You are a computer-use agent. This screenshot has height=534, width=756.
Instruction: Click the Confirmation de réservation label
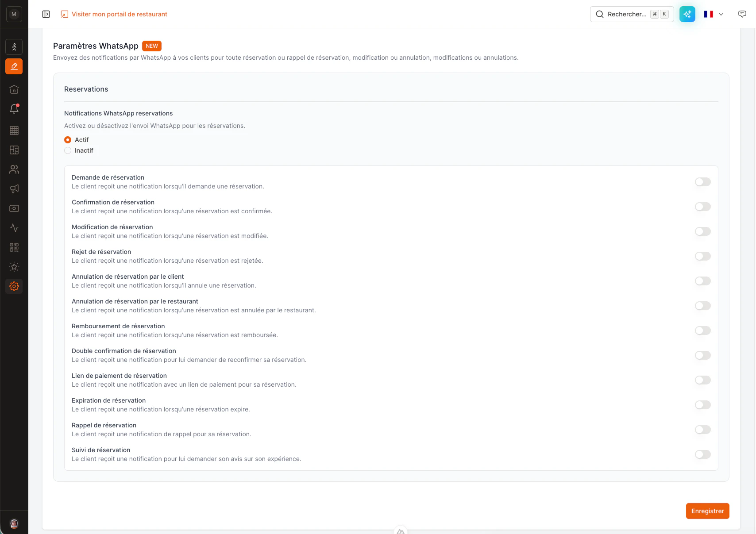pyautogui.click(x=113, y=202)
